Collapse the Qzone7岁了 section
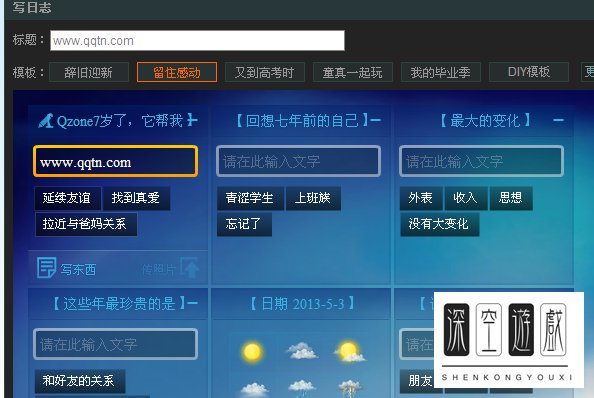 click(x=193, y=120)
